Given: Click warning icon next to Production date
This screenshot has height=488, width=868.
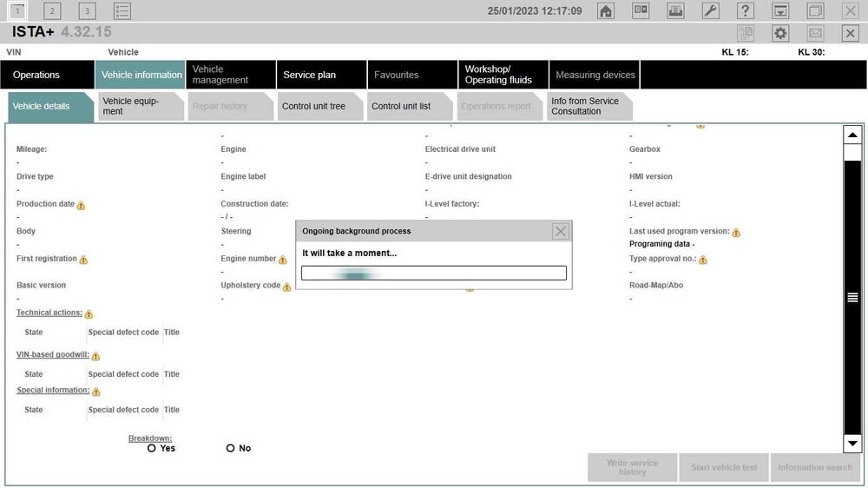Looking at the screenshot, I should coord(81,206).
